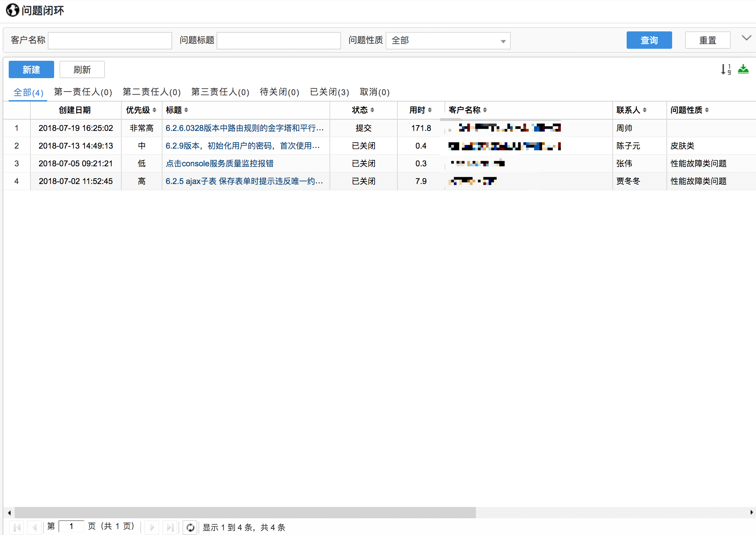Click the horizontal scrollbar thumb

(245, 512)
